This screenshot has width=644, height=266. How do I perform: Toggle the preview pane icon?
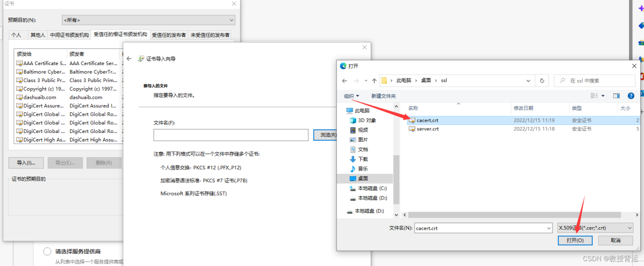coord(616,96)
